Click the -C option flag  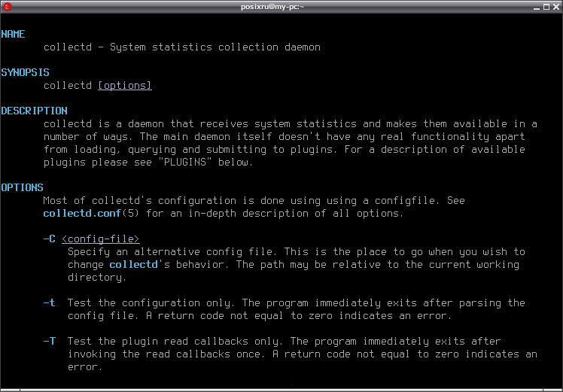click(49, 239)
